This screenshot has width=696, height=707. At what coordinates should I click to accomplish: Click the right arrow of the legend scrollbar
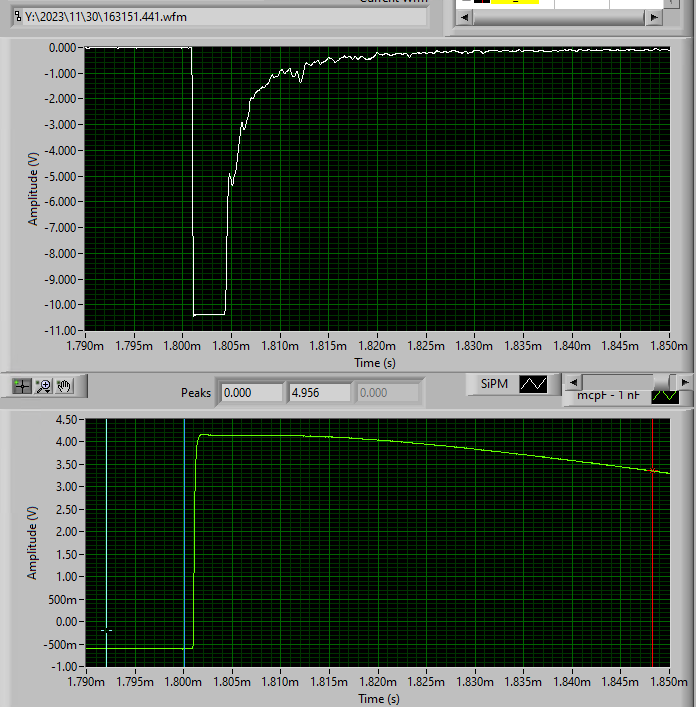[685, 382]
